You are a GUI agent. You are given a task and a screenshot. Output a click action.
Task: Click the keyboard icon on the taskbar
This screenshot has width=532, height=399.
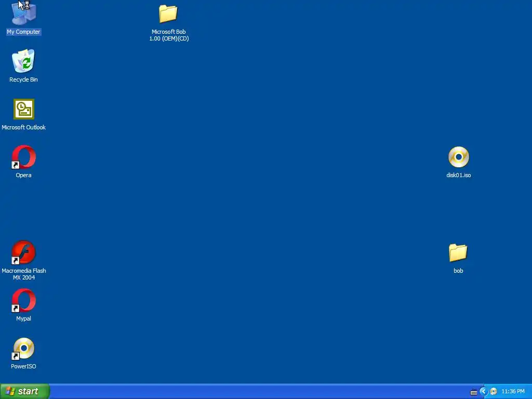pyautogui.click(x=474, y=392)
